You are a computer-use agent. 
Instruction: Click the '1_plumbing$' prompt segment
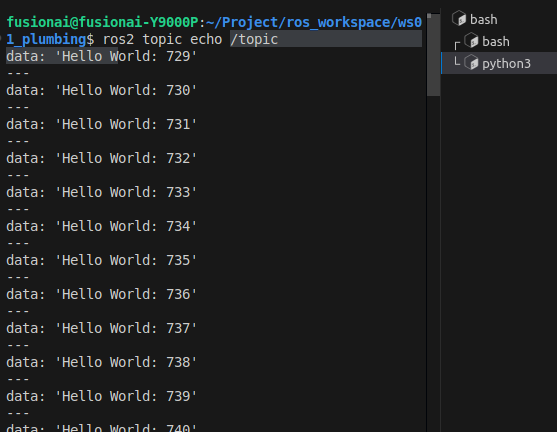(50, 39)
